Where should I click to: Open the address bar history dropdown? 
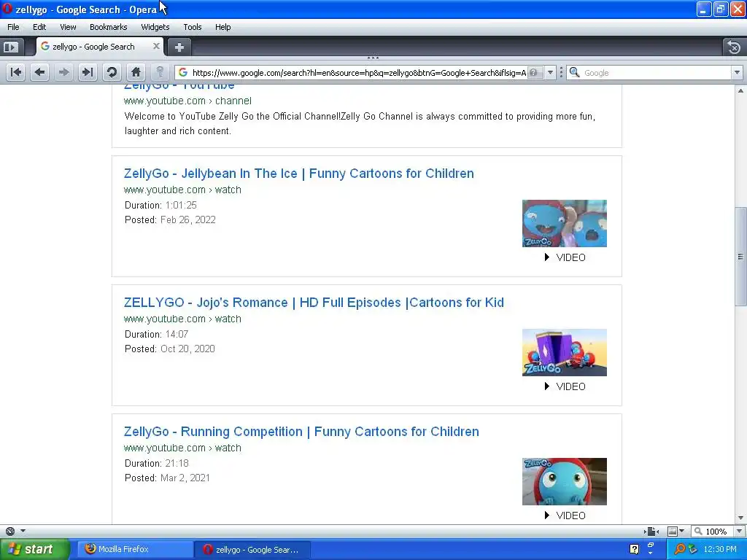(550, 72)
